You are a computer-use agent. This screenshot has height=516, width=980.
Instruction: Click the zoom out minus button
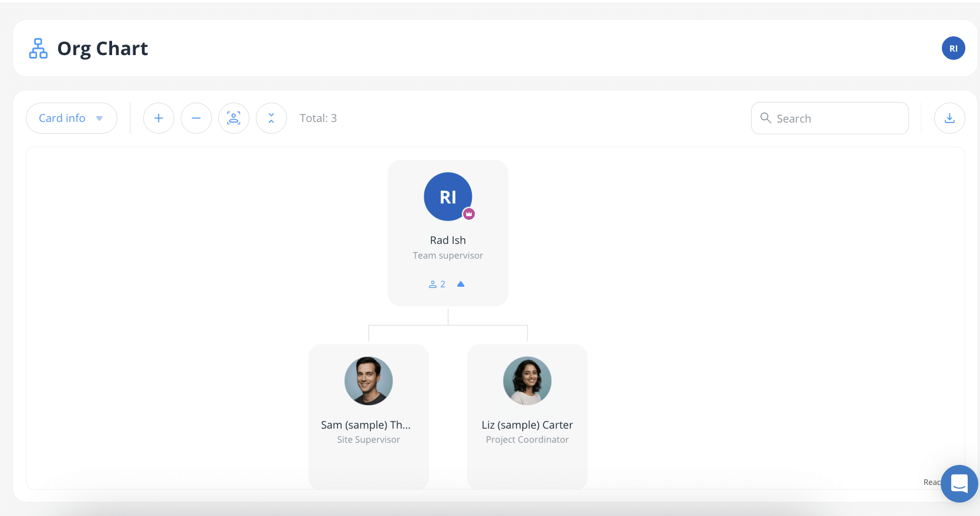[x=196, y=118]
